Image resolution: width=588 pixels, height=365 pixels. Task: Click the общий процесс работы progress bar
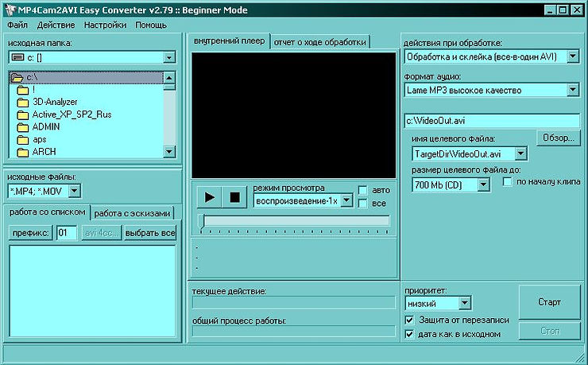[x=294, y=332]
